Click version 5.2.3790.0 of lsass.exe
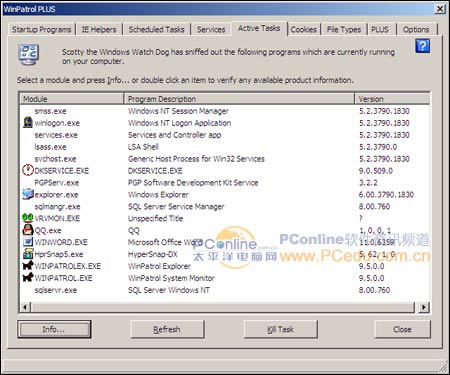 (378, 147)
